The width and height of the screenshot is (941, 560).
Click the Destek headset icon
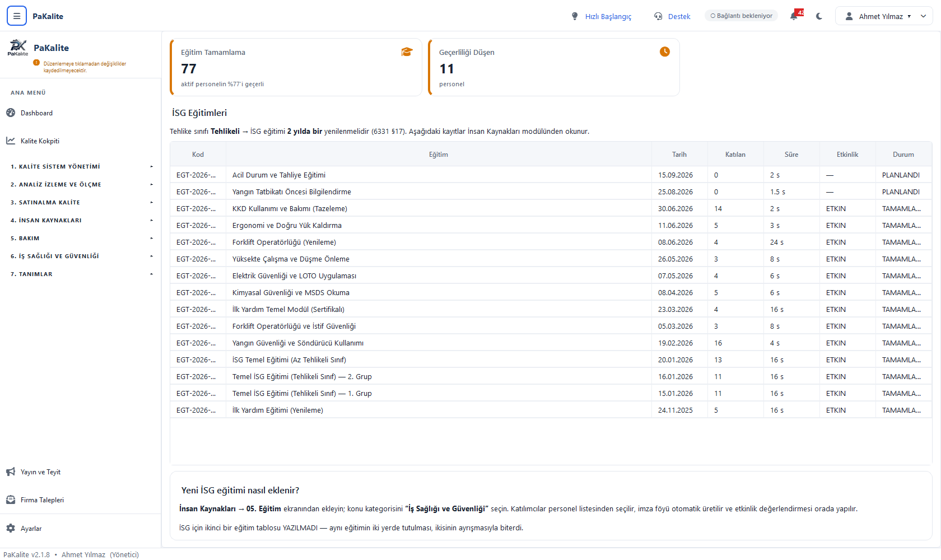coord(658,16)
